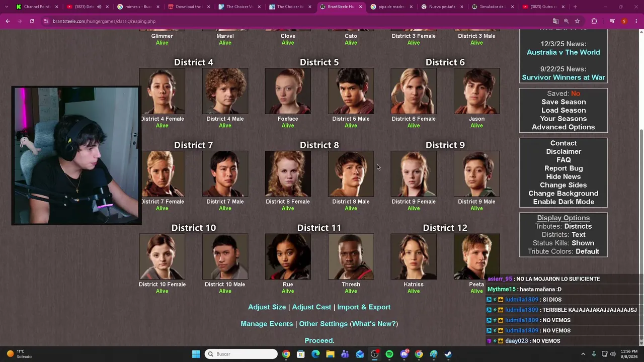The width and height of the screenshot is (644, 362).
Task: Open Advanced Options link
Action: [x=563, y=127]
